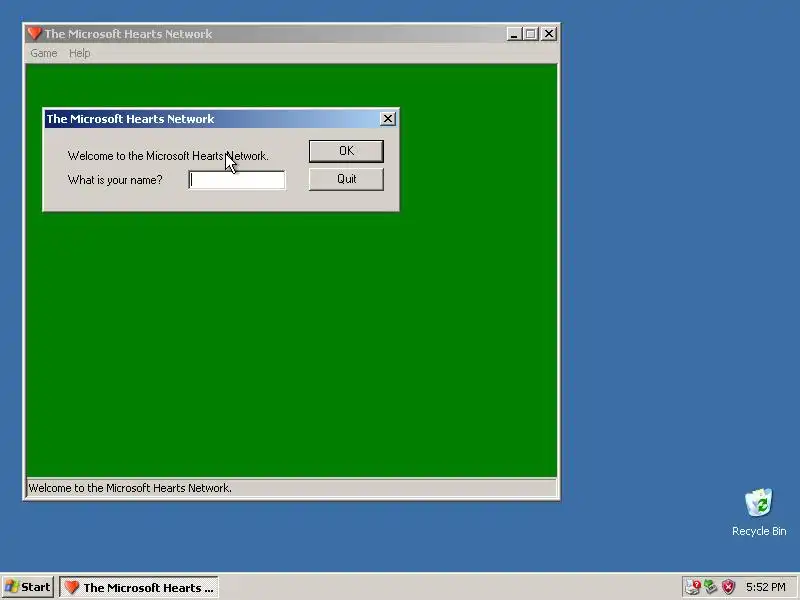Click the 'Welcome to the Microsoft Hearts Network.' status bar text
The height and width of the screenshot is (600, 800).
point(130,488)
